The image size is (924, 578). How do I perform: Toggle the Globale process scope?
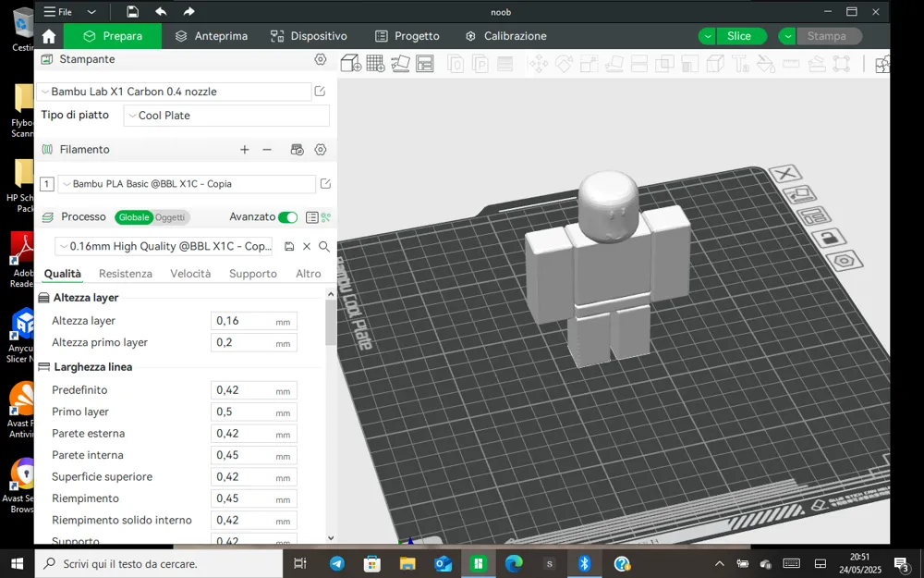click(x=133, y=216)
